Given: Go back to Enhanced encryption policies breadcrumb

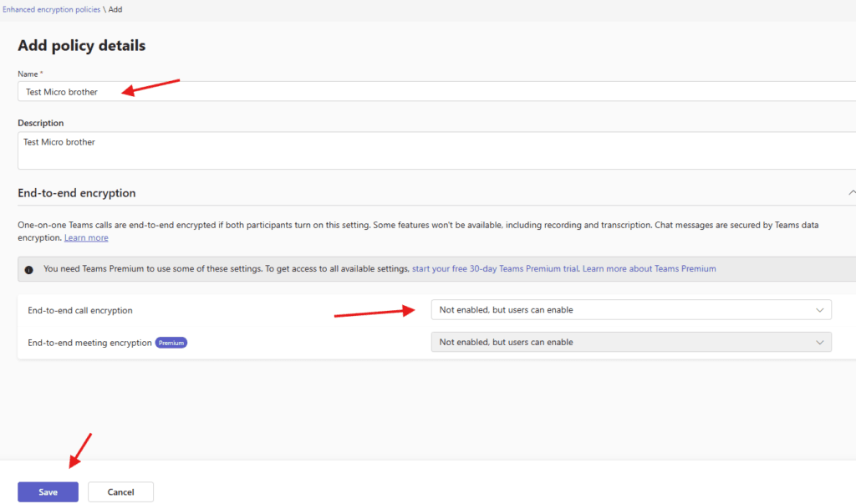Looking at the screenshot, I should [50, 8].
